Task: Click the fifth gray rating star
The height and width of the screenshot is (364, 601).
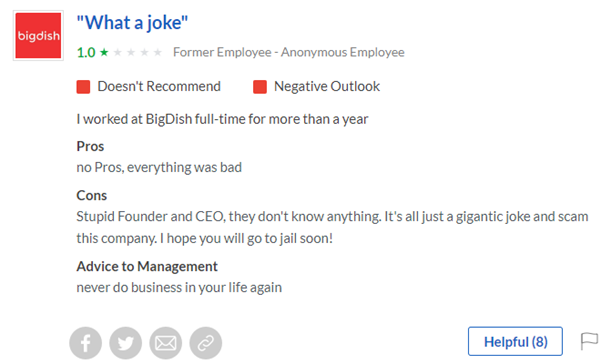Action: (x=158, y=52)
